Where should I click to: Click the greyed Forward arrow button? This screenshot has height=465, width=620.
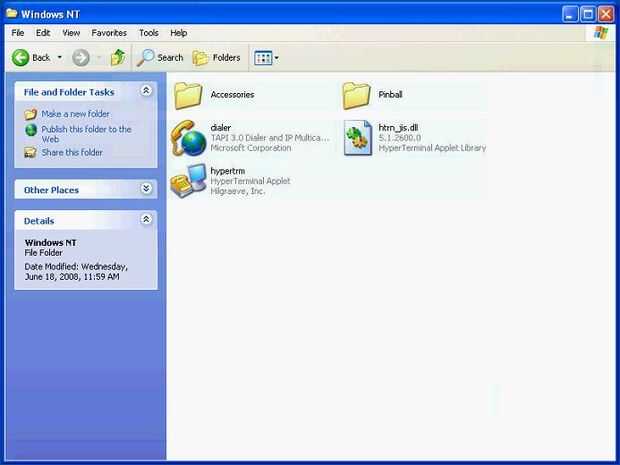coord(81,58)
